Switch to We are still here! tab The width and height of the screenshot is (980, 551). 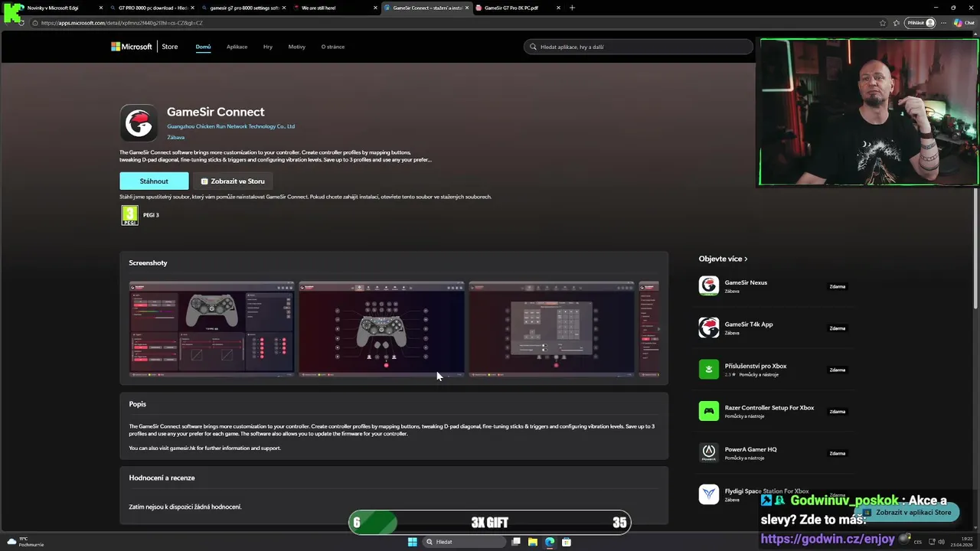(x=335, y=8)
